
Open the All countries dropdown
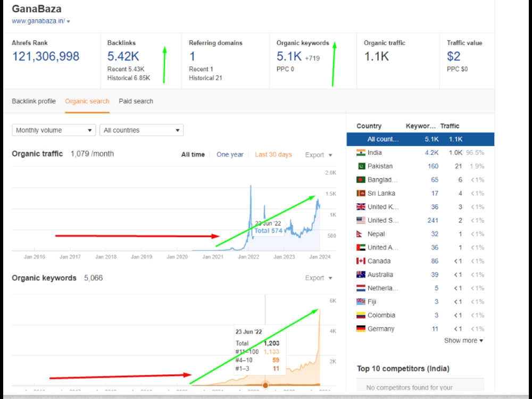[142, 130]
